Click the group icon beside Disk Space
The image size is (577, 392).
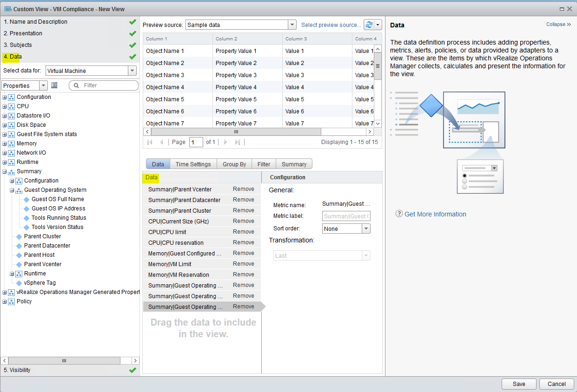coord(12,125)
